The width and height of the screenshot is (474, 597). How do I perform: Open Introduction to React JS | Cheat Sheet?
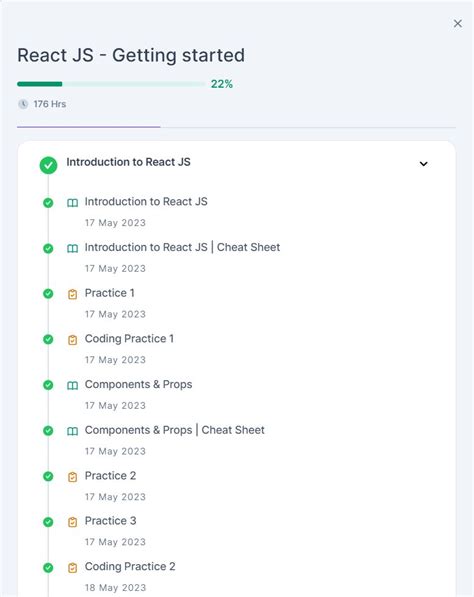click(x=182, y=247)
